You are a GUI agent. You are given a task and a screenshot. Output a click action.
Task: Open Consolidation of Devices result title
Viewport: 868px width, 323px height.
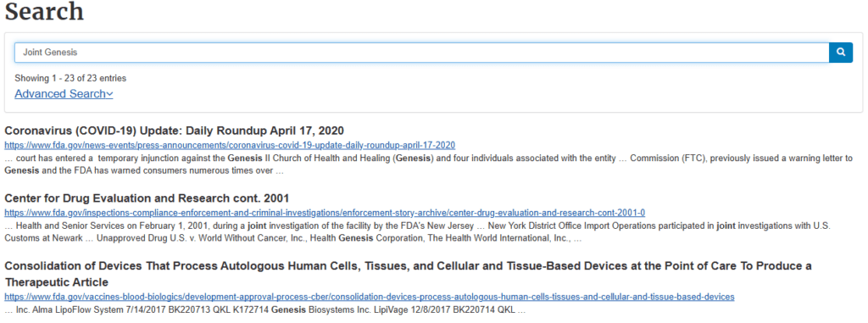(408, 274)
